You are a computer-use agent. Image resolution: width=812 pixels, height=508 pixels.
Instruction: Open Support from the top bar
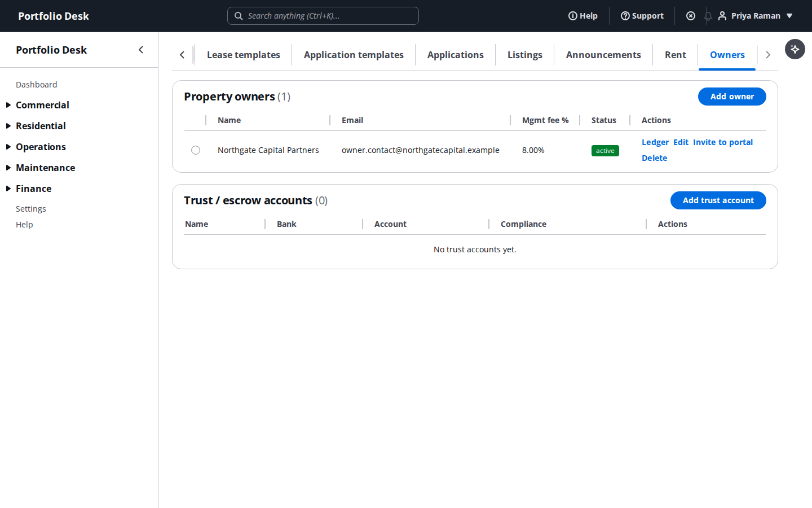[642, 16]
